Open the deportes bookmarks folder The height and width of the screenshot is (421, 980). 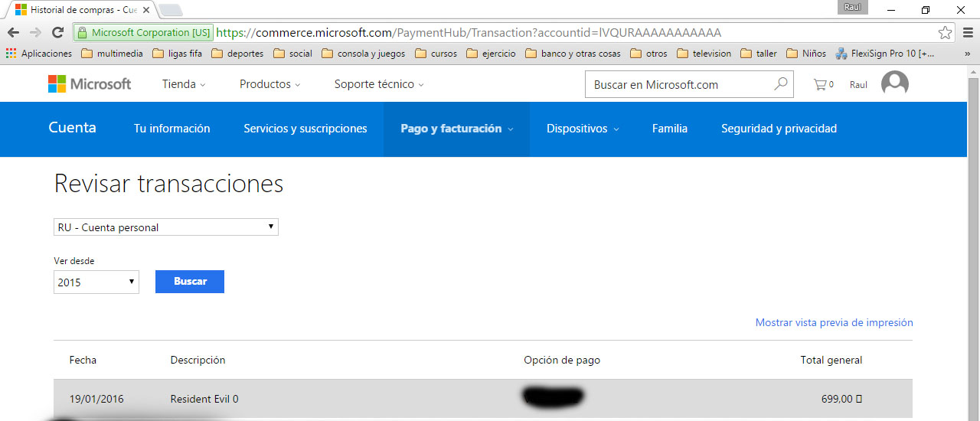[x=237, y=54]
